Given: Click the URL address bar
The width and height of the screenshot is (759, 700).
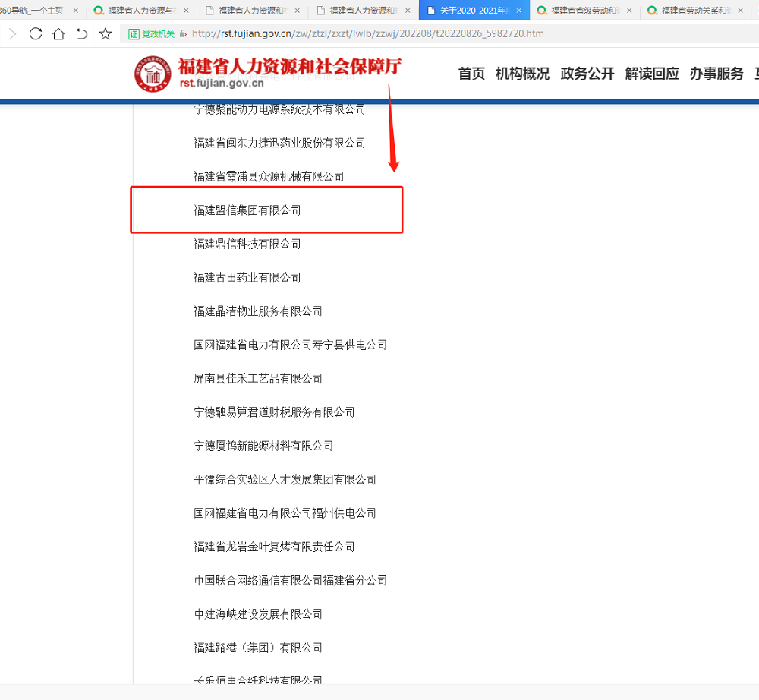Looking at the screenshot, I should click(x=455, y=34).
